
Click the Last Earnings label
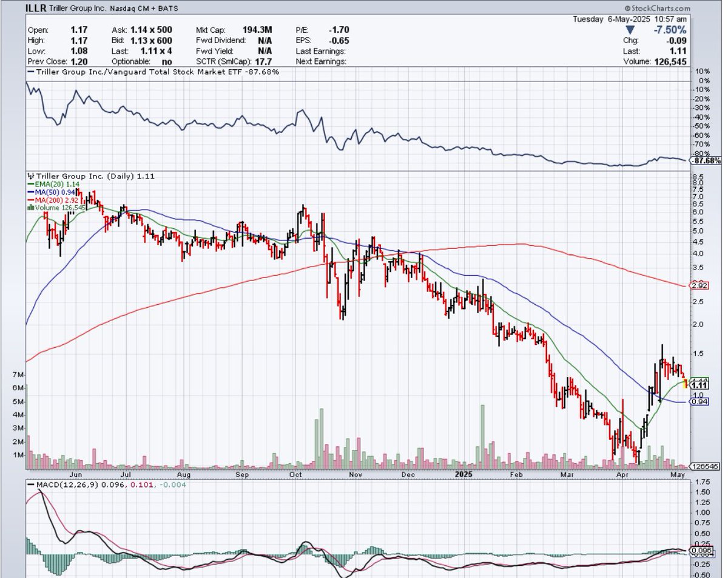click(321, 51)
